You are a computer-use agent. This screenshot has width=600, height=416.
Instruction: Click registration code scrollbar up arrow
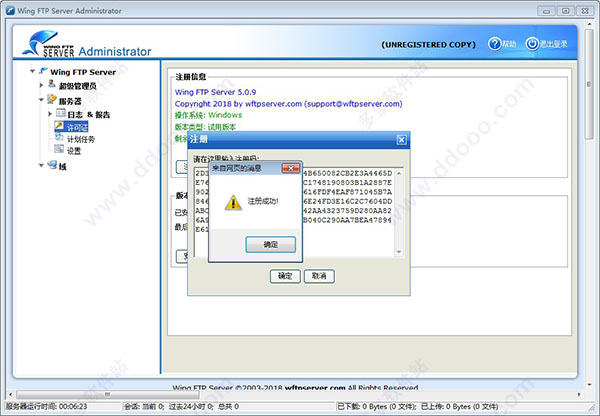(x=399, y=173)
